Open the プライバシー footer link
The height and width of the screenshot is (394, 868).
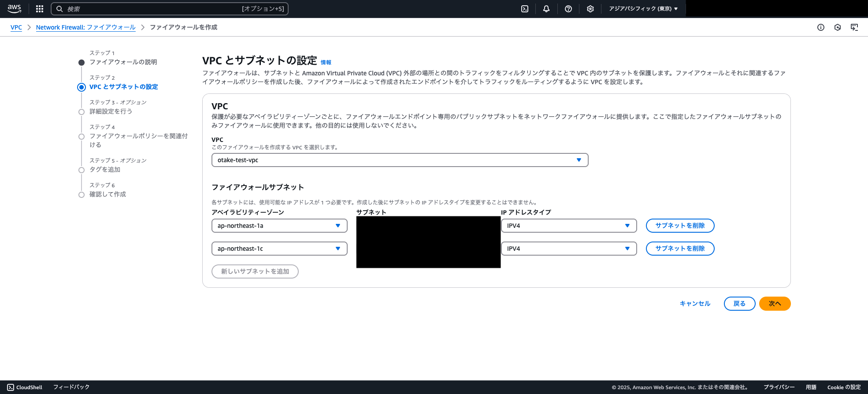(779, 387)
